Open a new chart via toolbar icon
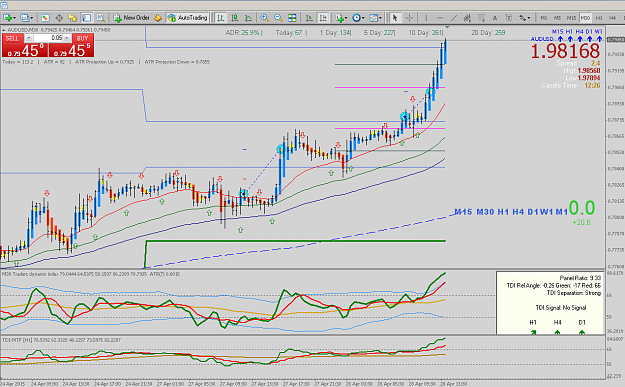Screen dimensions: 625x387 7,18
